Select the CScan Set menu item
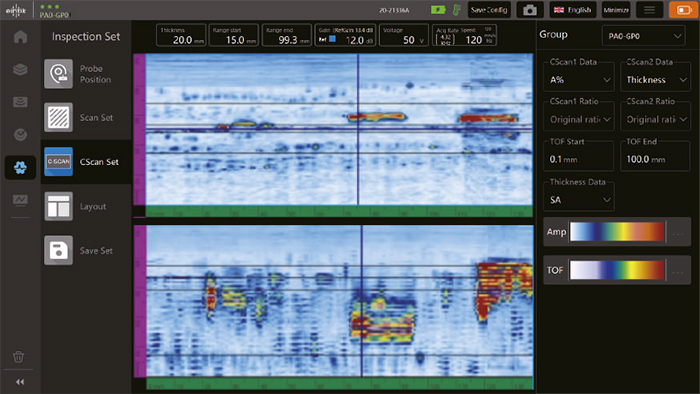The height and width of the screenshot is (394, 700). pyautogui.click(x=86, y=162)
